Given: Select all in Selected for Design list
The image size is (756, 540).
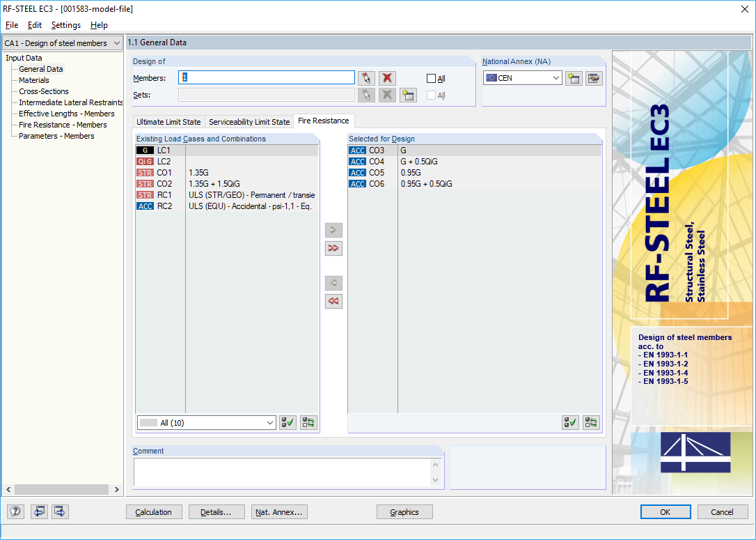Looking at the screenshot, I should [x=570, y=423].
